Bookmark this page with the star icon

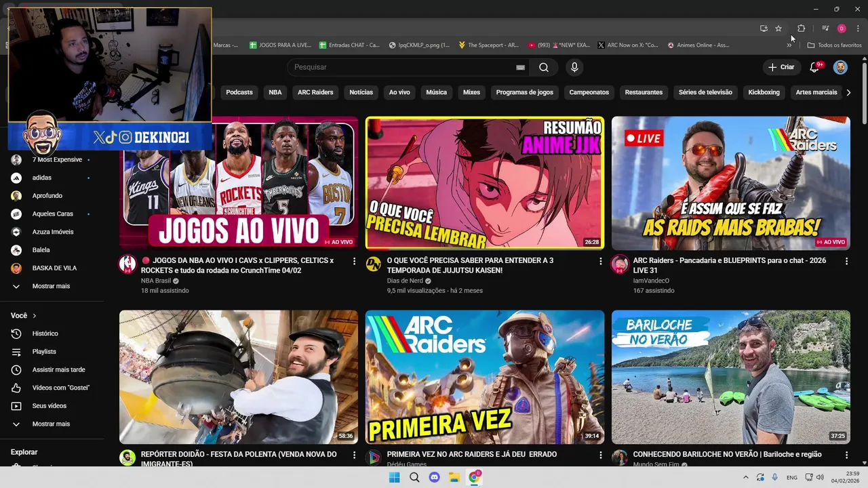(778, 28)
